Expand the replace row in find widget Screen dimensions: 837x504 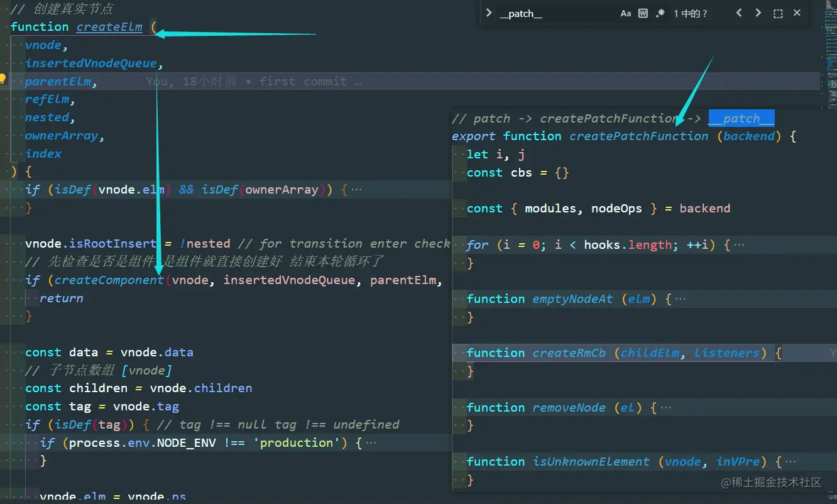(489, 13)
